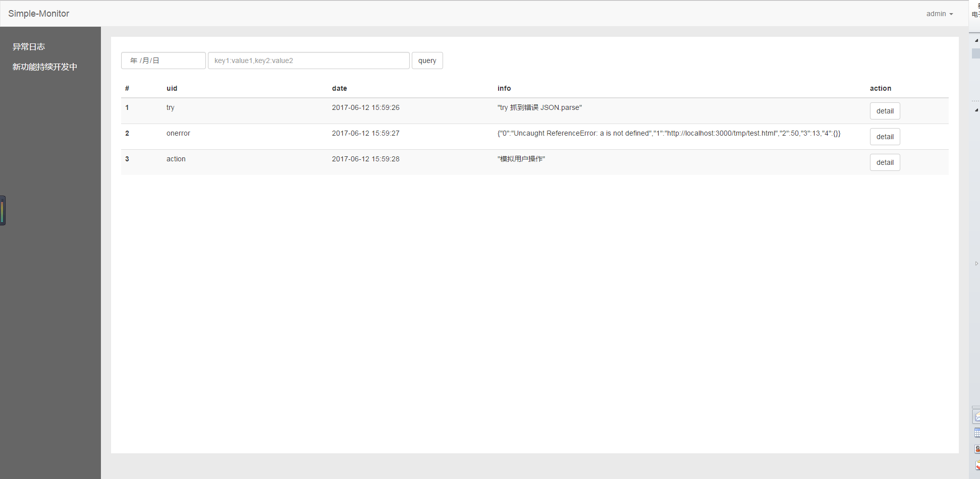Click the query button

tap(427, 61)
